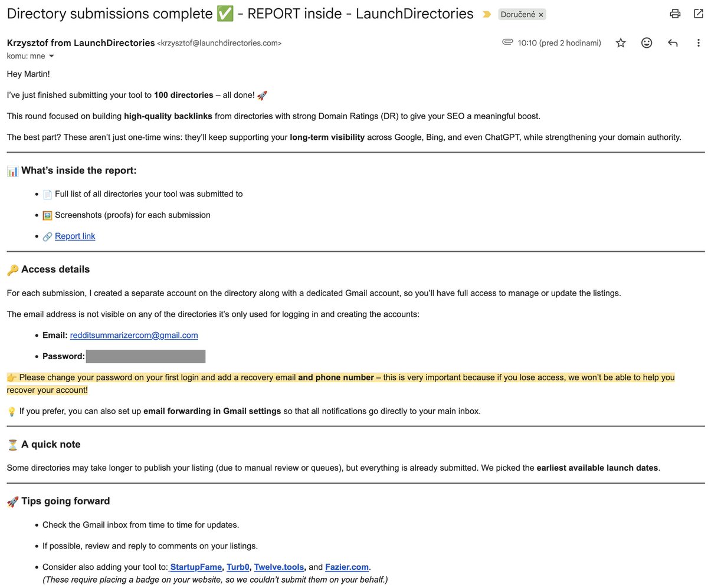
Task: Click the 'Access details' heading
Action: [x=55, y=270]
